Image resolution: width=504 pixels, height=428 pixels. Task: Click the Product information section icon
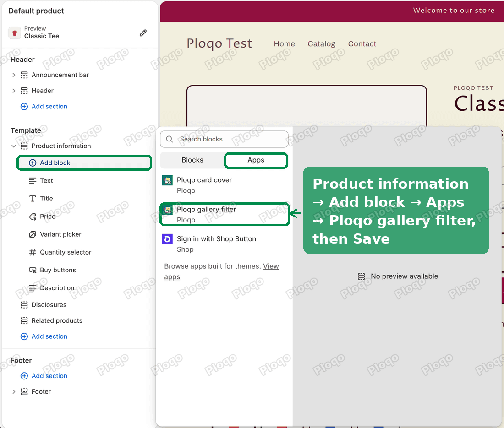click(24, 146)
